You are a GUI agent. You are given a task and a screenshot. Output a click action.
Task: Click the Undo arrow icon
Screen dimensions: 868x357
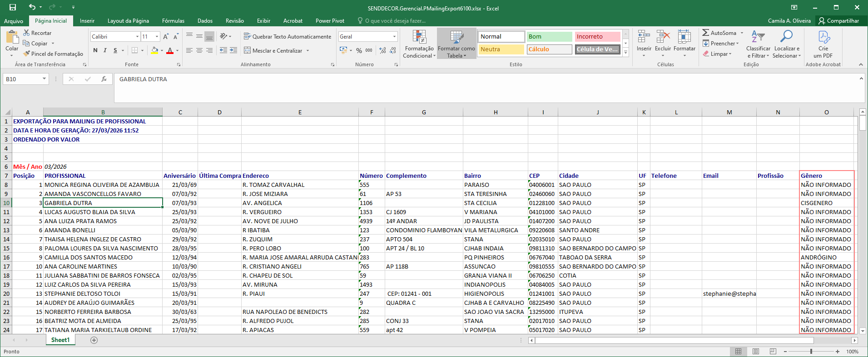[32, 7]
